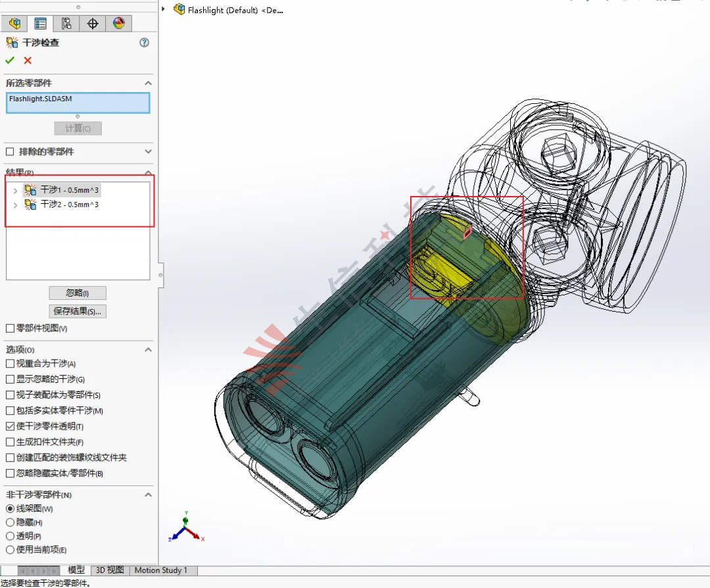
Task: Click the Flashlight.SLDASM selection field
Action: [x=78, y=103]
